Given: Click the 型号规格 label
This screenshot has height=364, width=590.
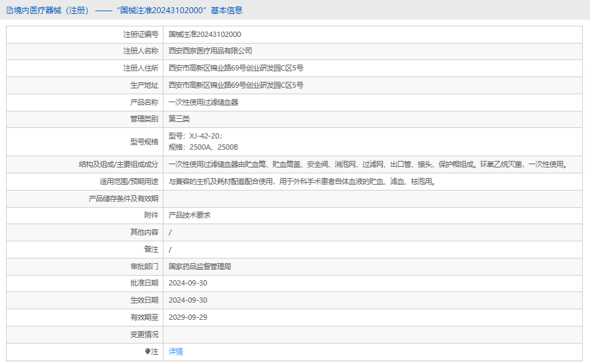Looking at the screenshot, I should pos(144,142).
